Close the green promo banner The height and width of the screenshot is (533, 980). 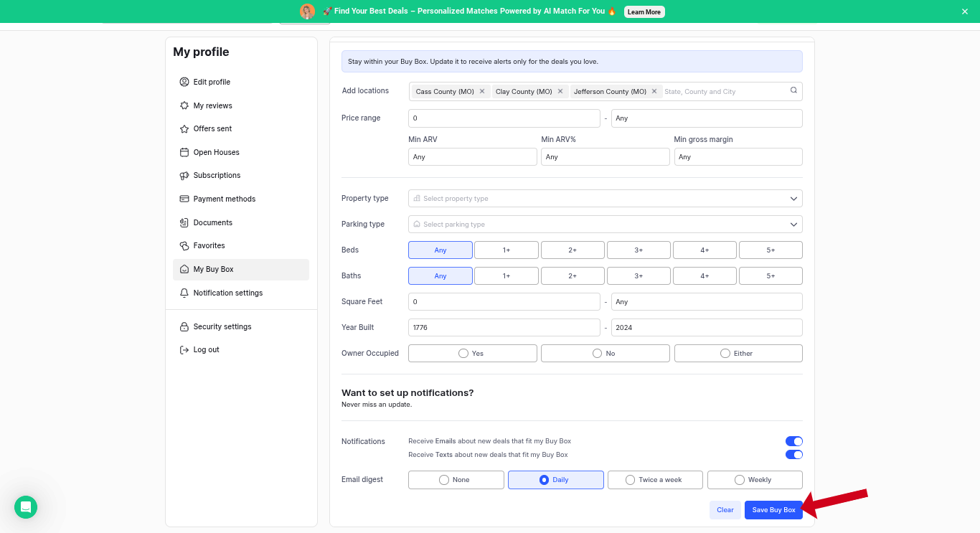[965, 11]
